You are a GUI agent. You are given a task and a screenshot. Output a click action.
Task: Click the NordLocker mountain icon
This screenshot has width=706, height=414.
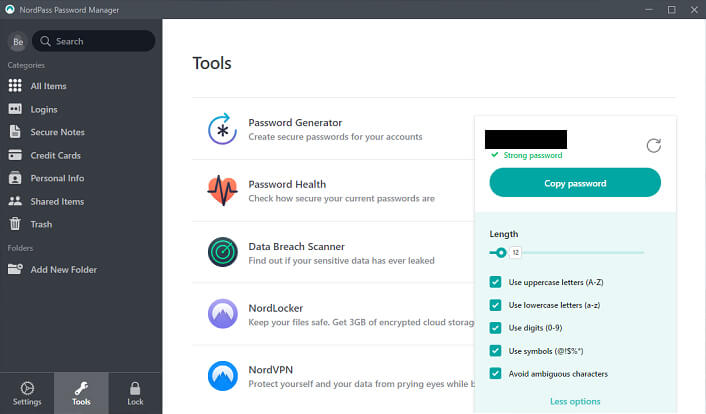[x=222, y=314]
